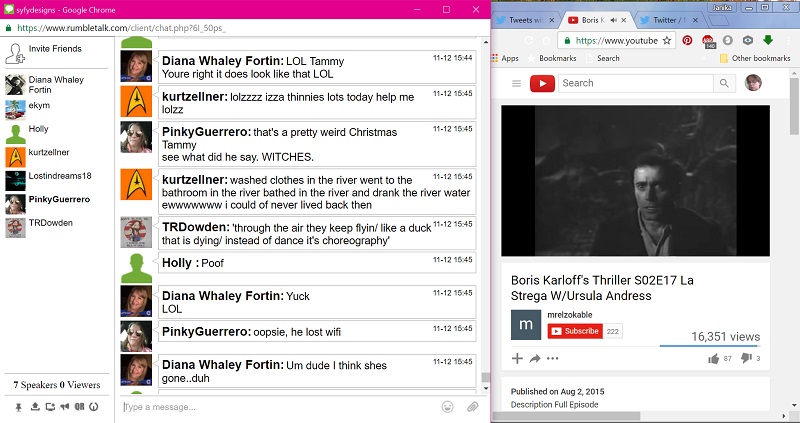The height and width of the screenshot is (423, 800).
Task: Click the YouTube search input field
Action: point(636,83)
